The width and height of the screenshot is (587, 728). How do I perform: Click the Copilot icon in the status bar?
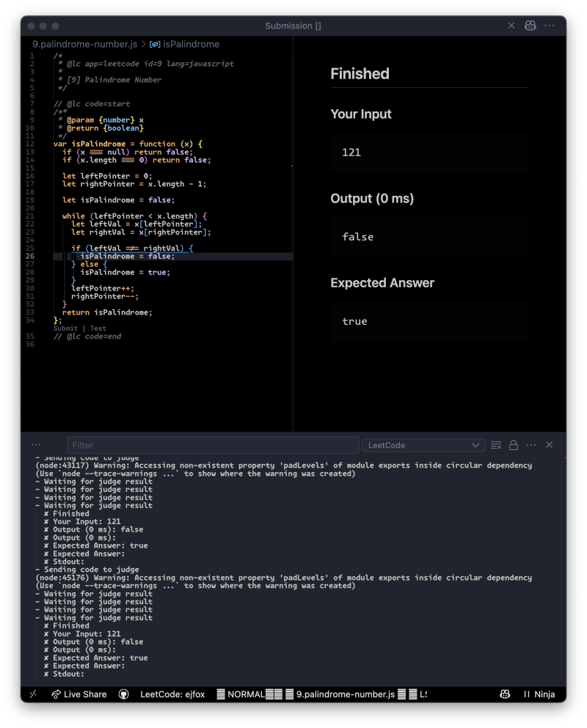tap(505, 694)
